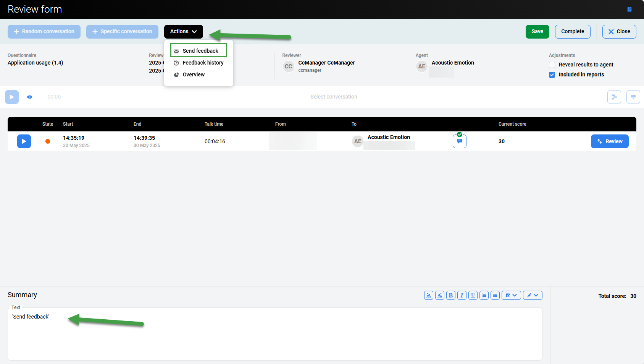Increase the font size in Summary

tap(428, 295)
